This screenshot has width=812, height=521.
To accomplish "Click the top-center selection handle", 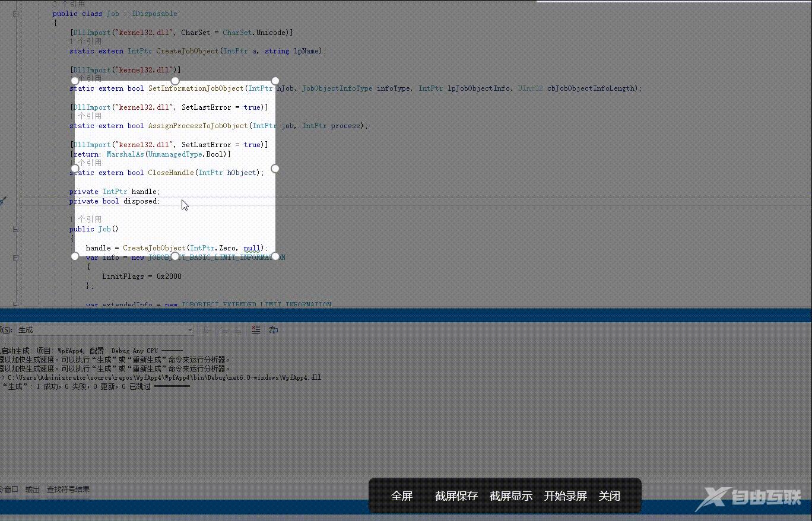I will click(x=175, y=81).
